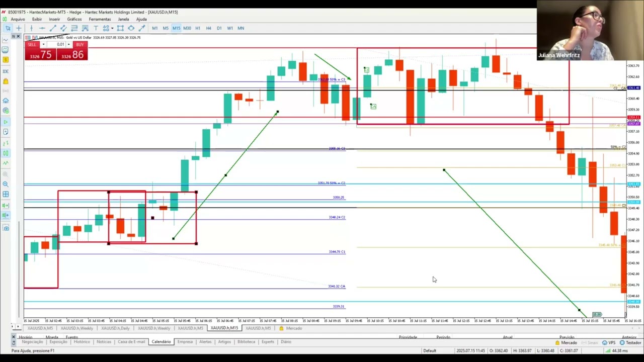Open the Mercado chart tab
Screen dimensions: 644x362
[291, 328]
